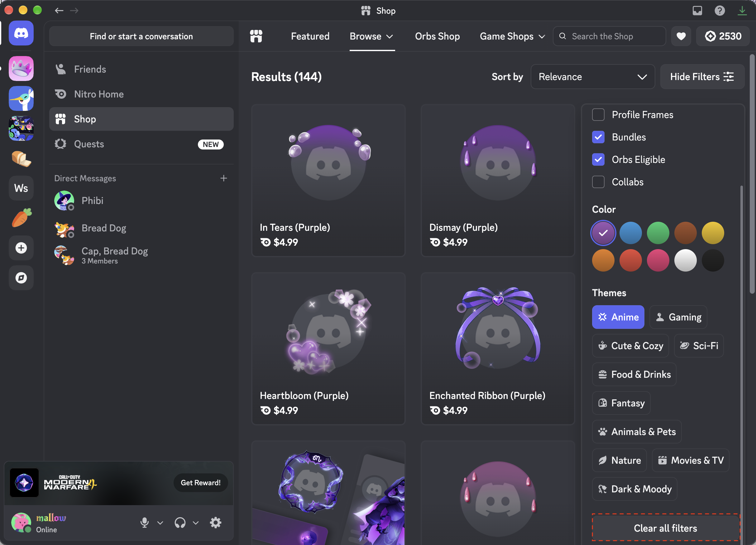Open the help question mark icon
Image resolution: width=756 pixels, height=545 pixels.
720,11
